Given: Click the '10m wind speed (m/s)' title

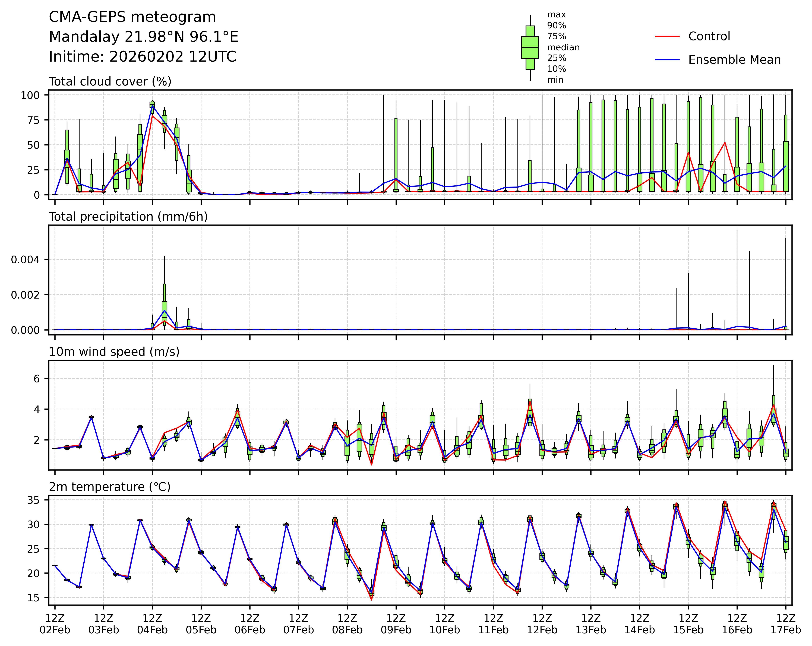Looking at the screenshot, I should tap(114, 352).
